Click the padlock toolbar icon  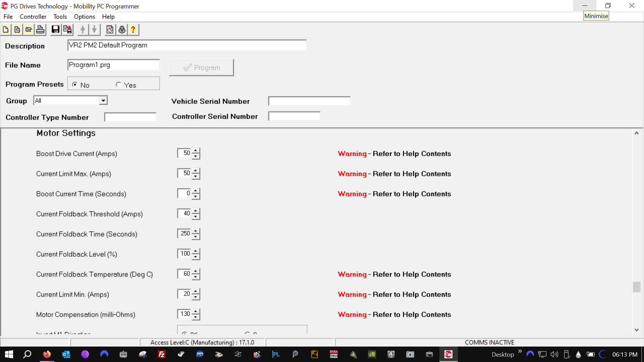point(122,30)
